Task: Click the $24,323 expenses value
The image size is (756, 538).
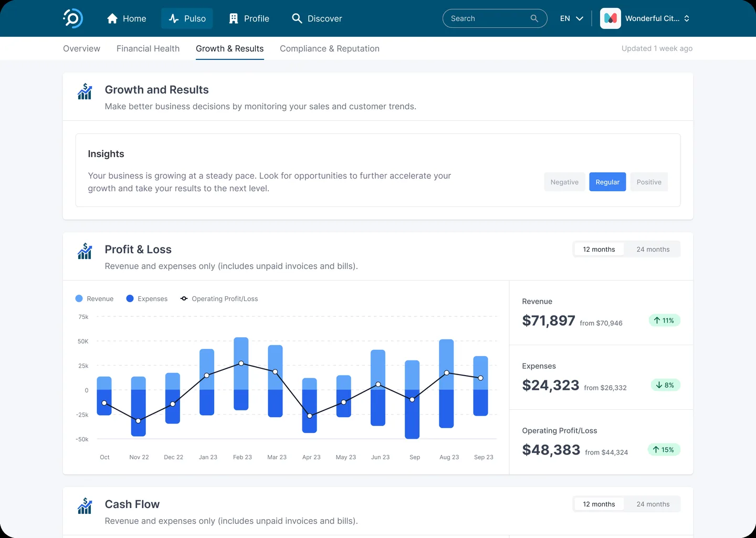Action: coord(551,385)
